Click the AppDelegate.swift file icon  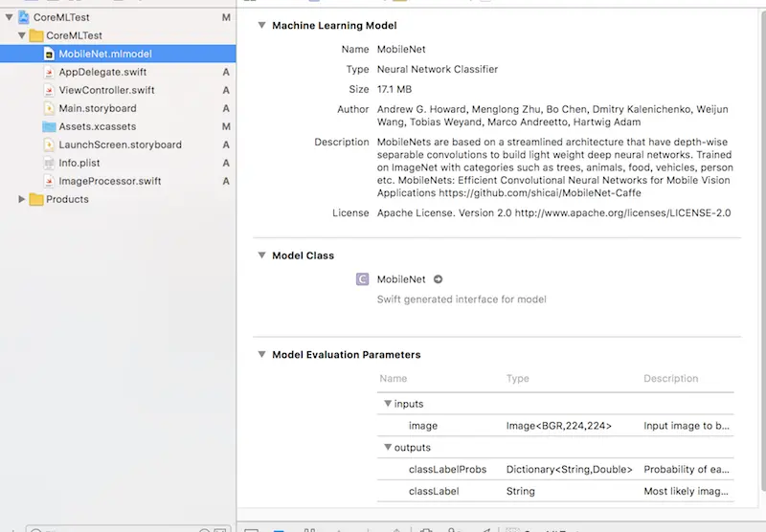coord(49,72)
